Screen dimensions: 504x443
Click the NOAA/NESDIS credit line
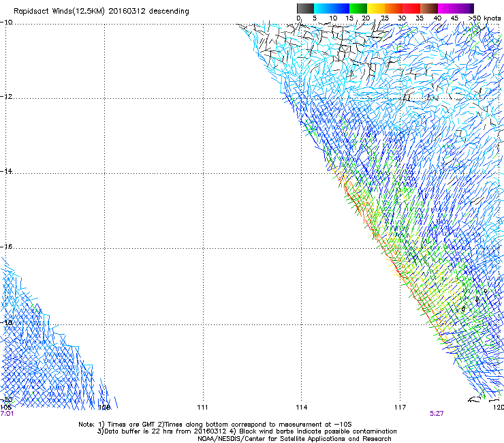[294, 439]
